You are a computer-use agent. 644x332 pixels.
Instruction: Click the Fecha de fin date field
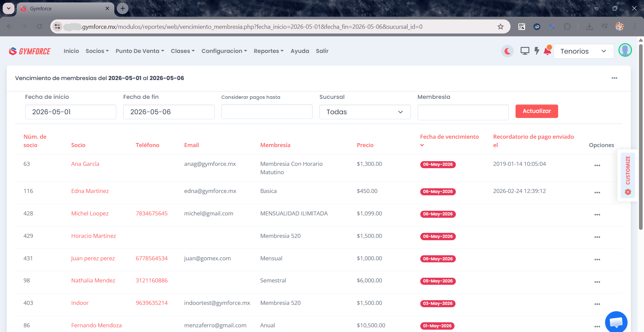[169, 112]
